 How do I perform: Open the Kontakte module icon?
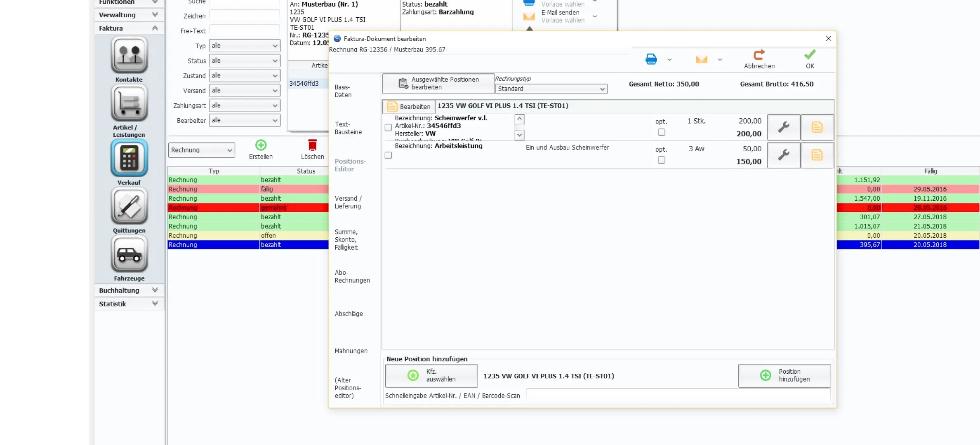[129, 55]
